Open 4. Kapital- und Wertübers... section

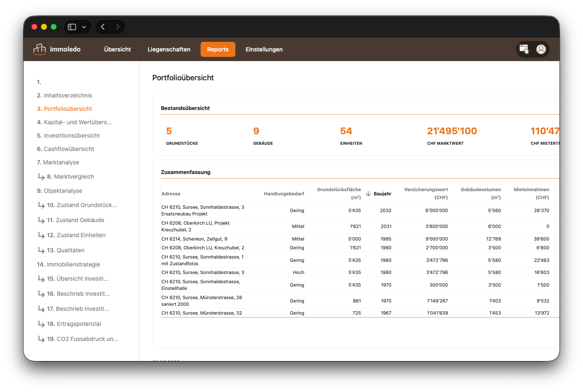click(74, 122)
